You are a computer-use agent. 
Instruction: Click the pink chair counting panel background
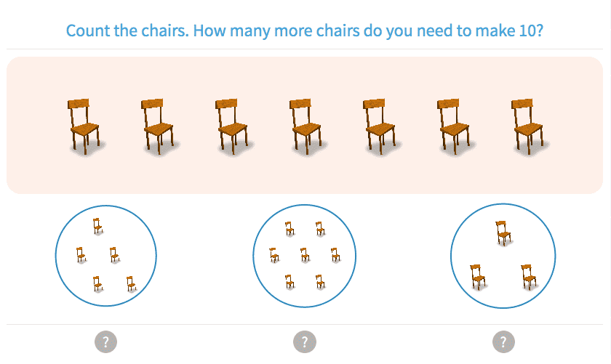305,178
